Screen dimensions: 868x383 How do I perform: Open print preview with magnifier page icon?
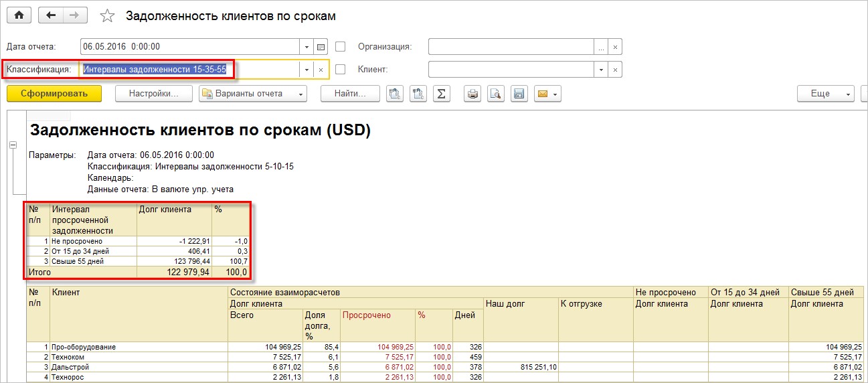(x=495, y=94)
